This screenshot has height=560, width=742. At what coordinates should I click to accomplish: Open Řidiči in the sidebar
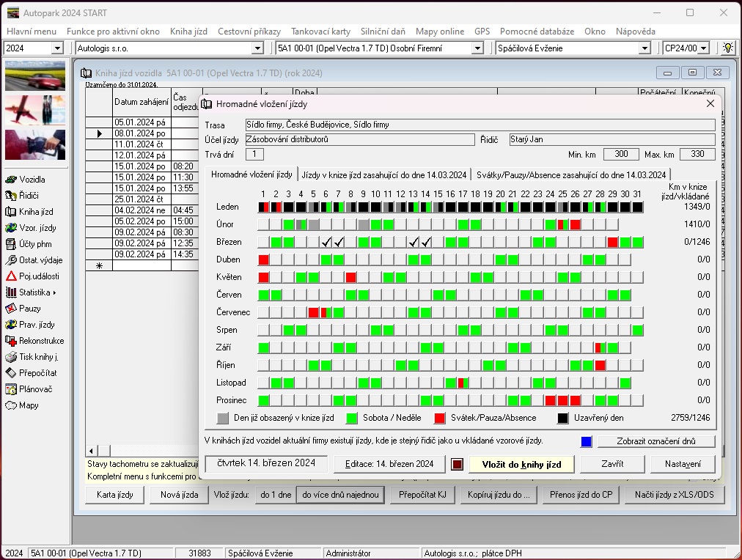pyautogui.click(x=22, y=195)
